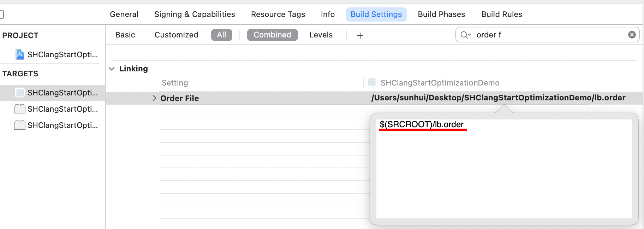The width and height of the screenshot is (644, 229).
Task: Show Basic build settings
Action: click(x=125, y=35)
